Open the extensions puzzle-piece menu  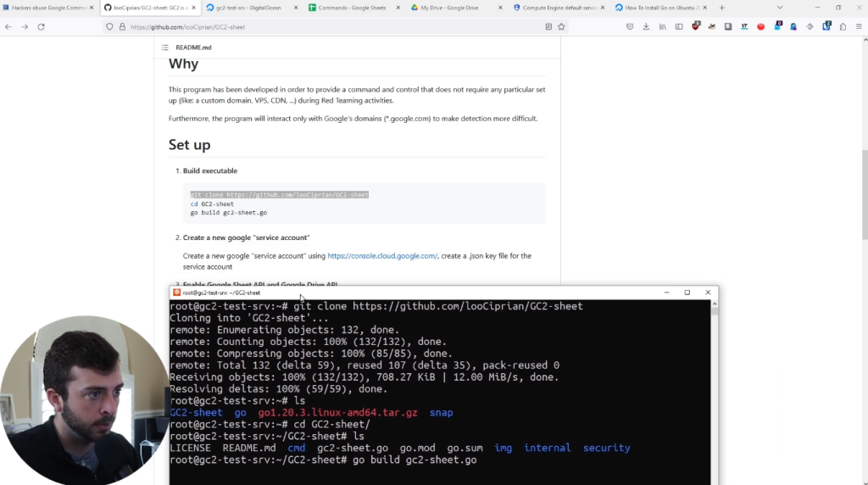843,26
